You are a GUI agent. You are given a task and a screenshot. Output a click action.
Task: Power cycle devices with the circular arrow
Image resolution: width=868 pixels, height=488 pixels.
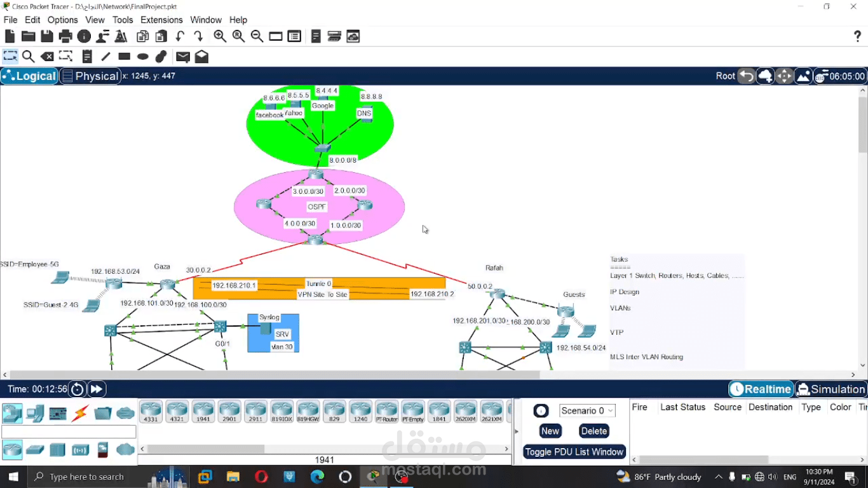point(77,390)
